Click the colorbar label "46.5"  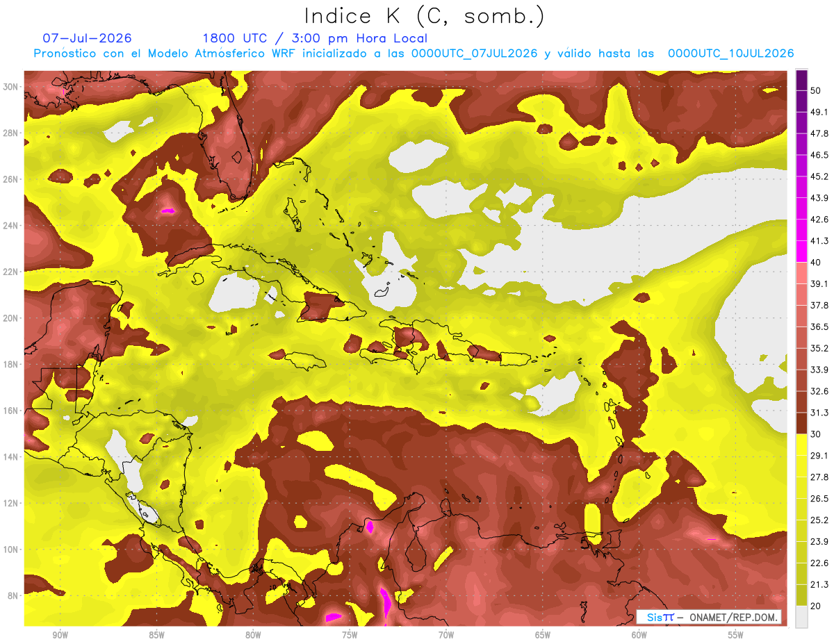(x=819, y=155)
